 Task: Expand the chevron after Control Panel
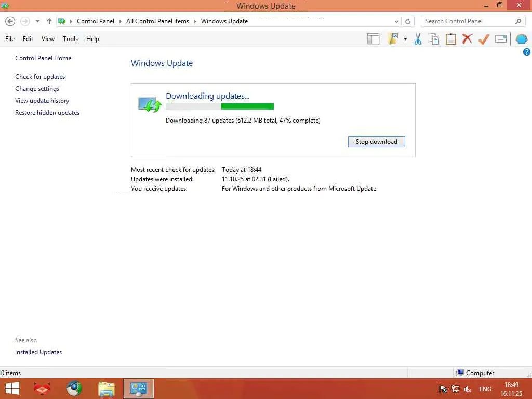pyautogui.click(x=120, y=21)
